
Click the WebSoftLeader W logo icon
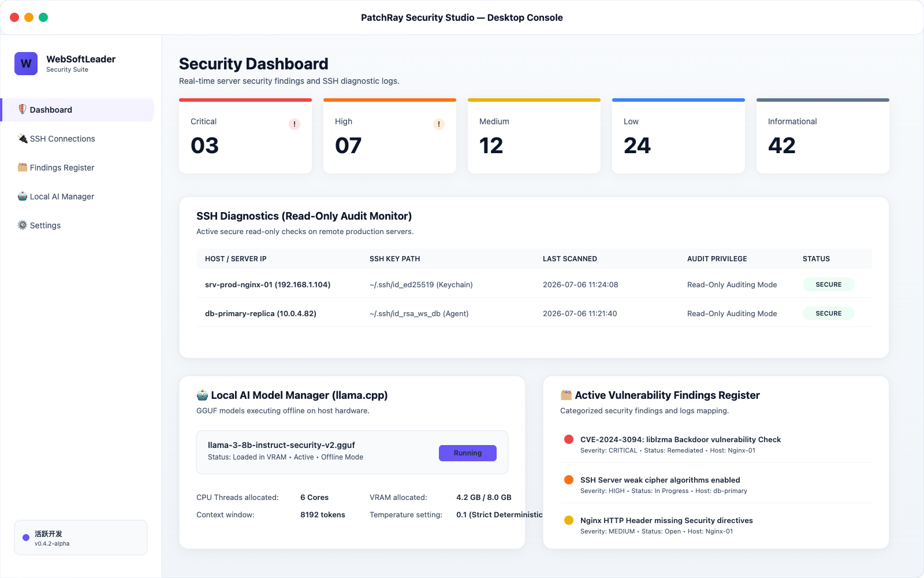[26, 64]
